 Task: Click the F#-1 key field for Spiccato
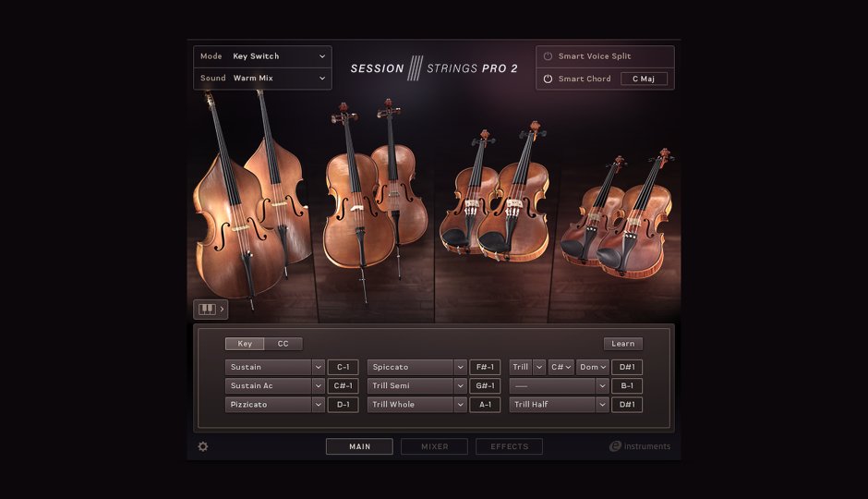[485, 367]
